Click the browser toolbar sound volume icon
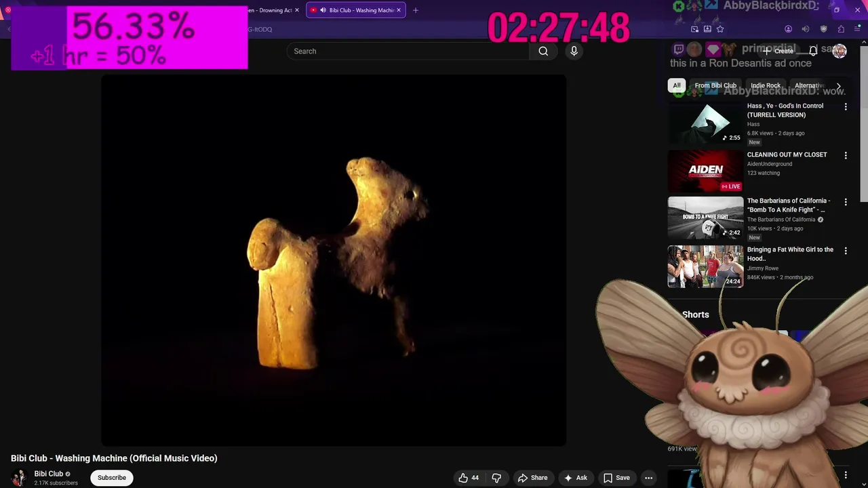 pyautogui.click(x=806, y=29)
